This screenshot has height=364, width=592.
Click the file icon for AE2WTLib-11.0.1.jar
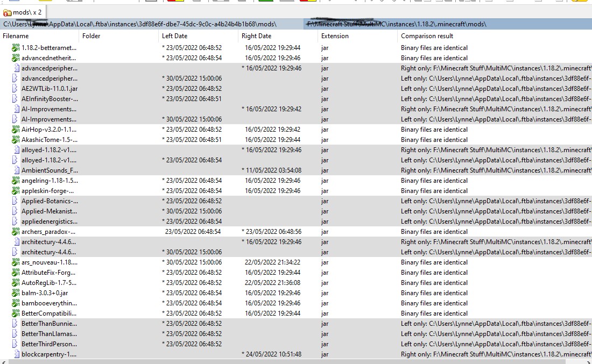point(15,88)
